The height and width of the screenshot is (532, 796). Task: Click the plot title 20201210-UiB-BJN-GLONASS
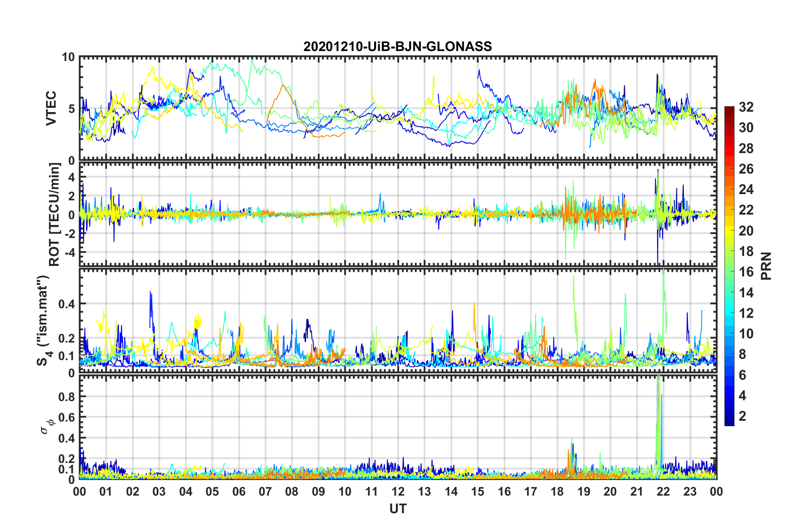click(x=398, y=46)
